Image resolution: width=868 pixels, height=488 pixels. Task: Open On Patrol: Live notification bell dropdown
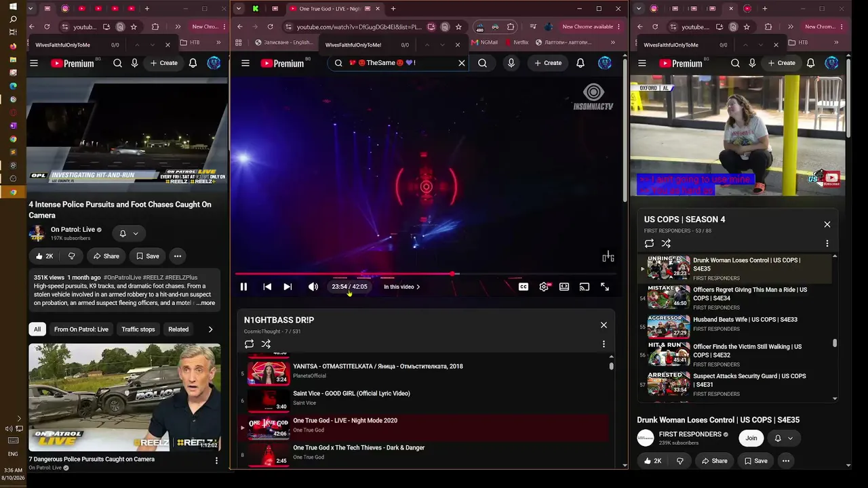(x=128, y=234)
